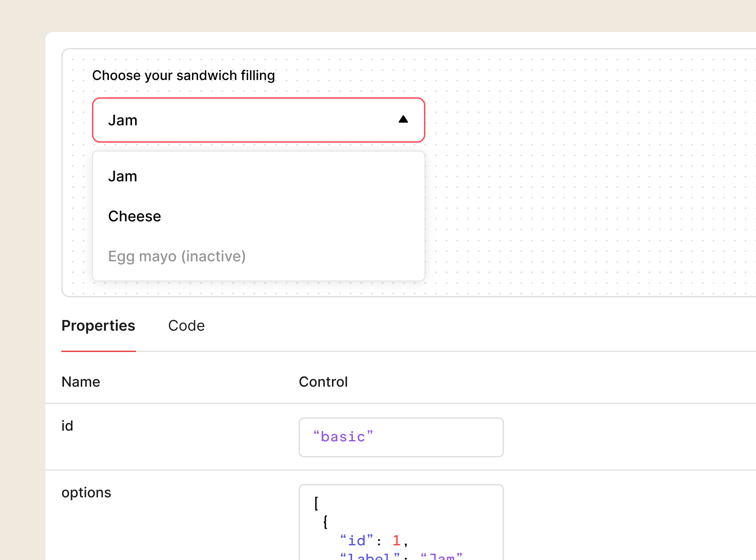756x560 pixels.
Task: Click the triangle indicator inside the select
Action: [x=403, y=119]
